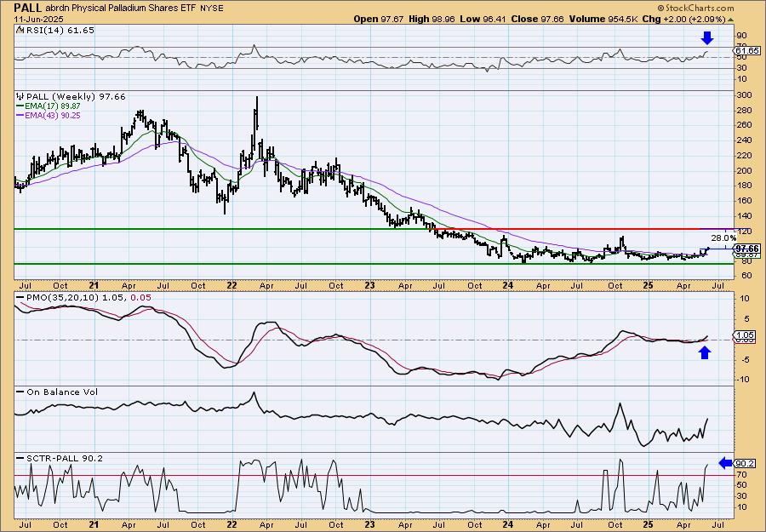Click the -10 label on the PMO axis

[x=742, y=379]
